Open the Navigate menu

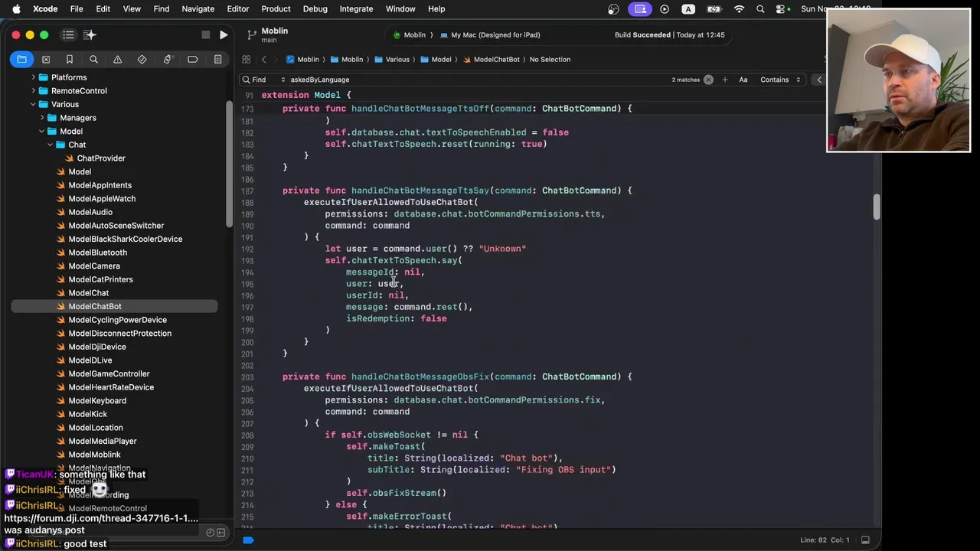198,8
